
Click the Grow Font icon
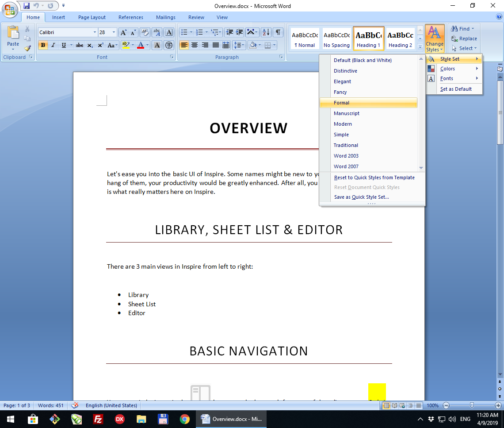(123, 32)
